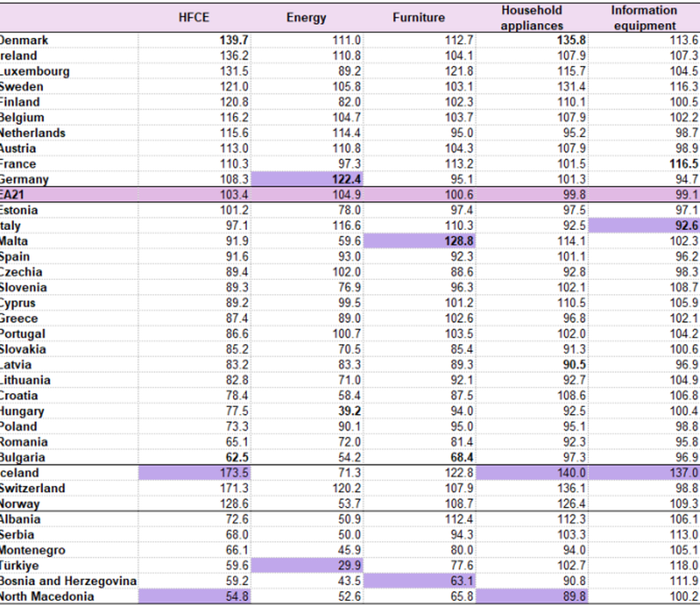Click the Spain row label
The image size is (700, 605).
(x=15, y=257)
